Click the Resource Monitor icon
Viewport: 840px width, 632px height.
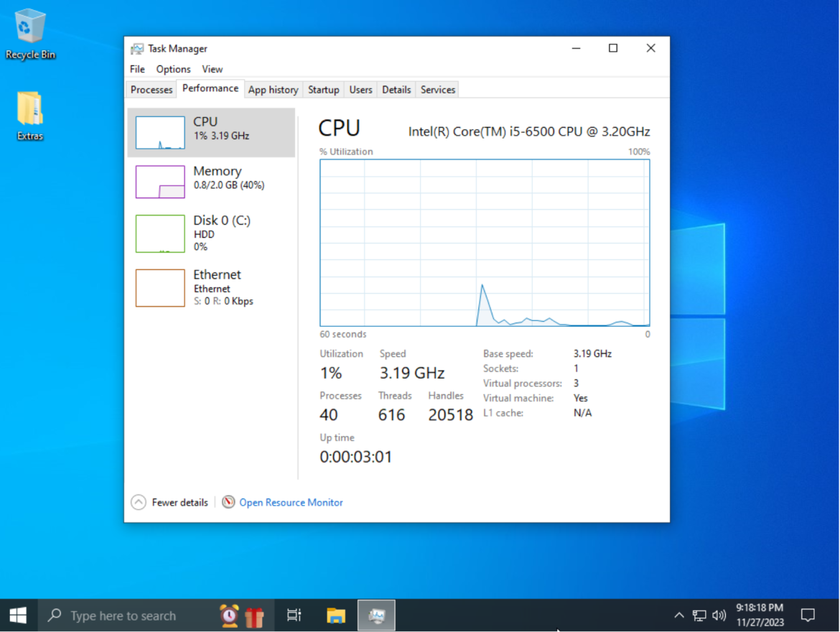[x=228, y=502]
